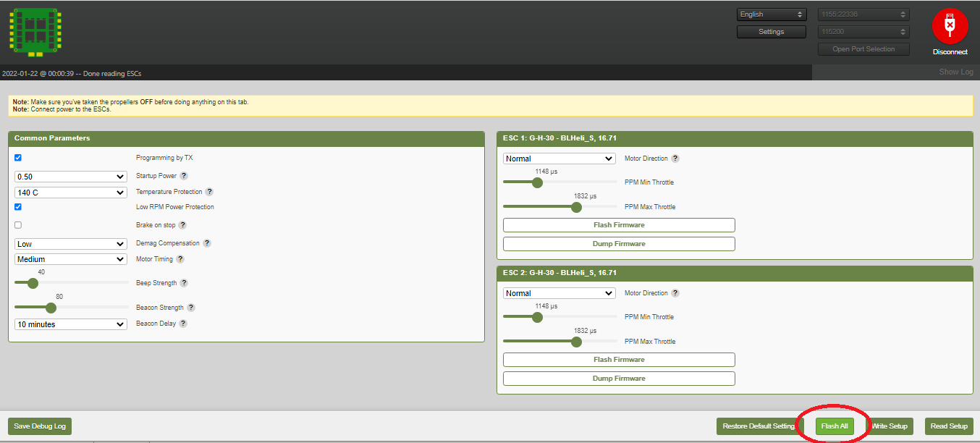Enable the Brake on stop checkbox
980x443 pixels.
click(x=18, y=225)
